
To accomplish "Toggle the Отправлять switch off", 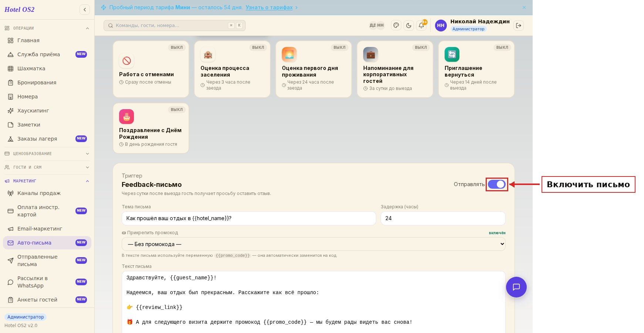I will pyautogui.click(x=497, y=184).
